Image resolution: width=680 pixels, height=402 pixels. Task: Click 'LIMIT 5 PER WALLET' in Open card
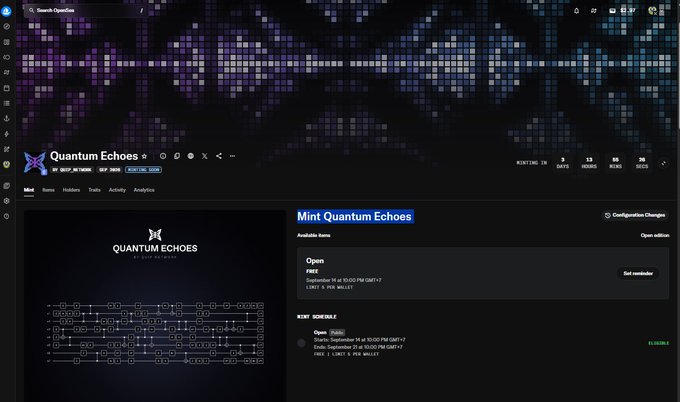point(330,288)
